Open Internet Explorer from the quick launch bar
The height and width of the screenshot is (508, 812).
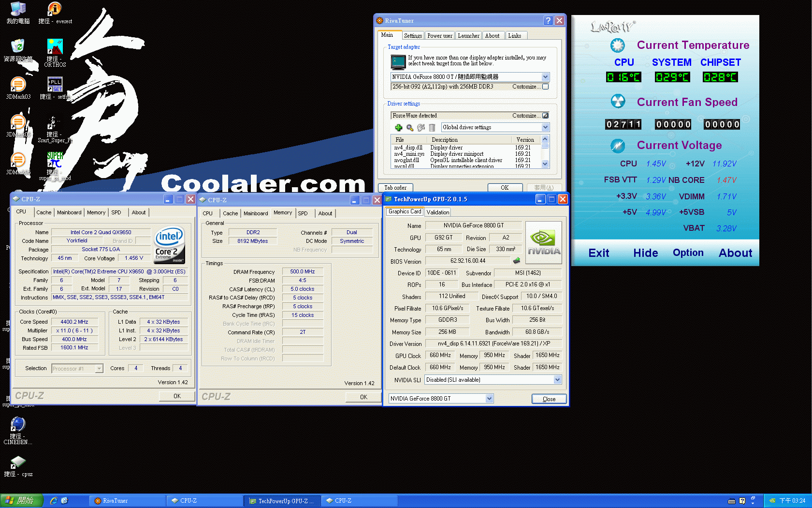coord(54,501)
